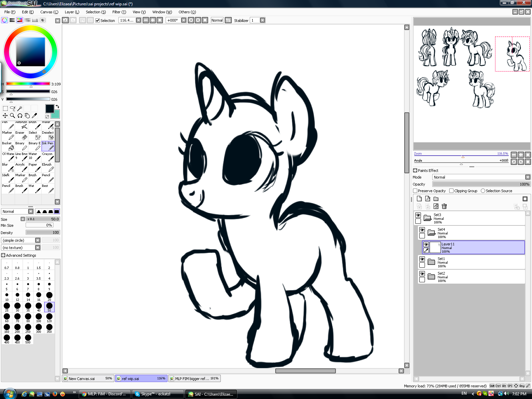Select the magic wand tool
Viewport: 532px width, 399px height.
[20, 108]
